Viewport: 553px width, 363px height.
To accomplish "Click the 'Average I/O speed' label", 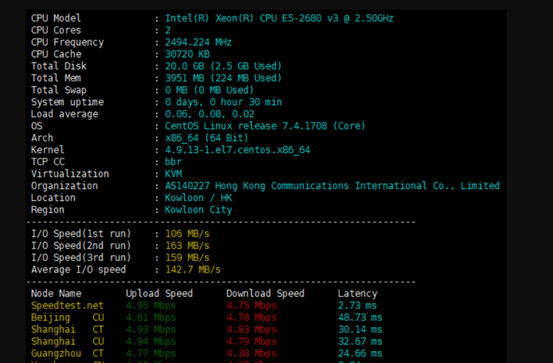I will [x=78, y=270].
